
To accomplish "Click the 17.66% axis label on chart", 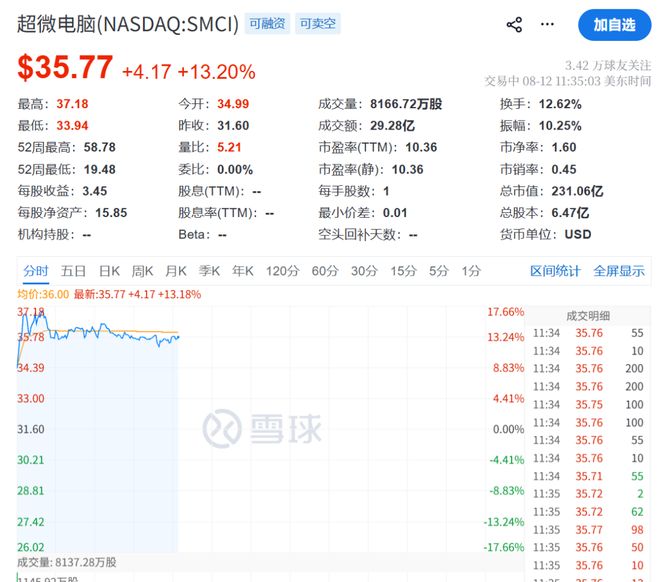I will [x=506, y=312].
